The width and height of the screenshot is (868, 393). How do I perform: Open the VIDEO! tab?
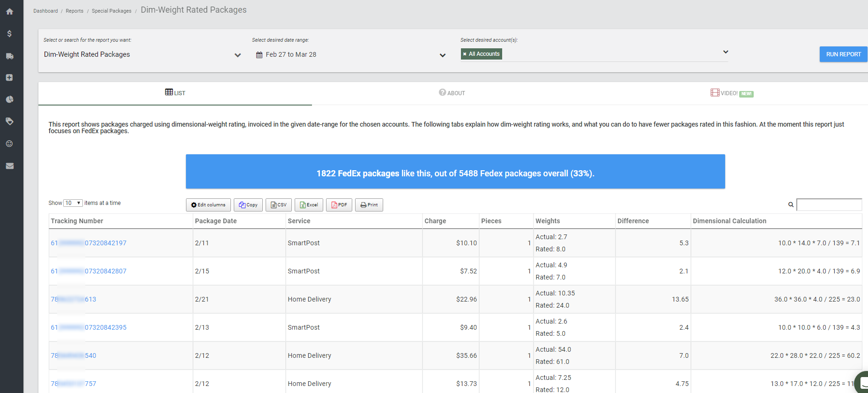coord(732,93)
